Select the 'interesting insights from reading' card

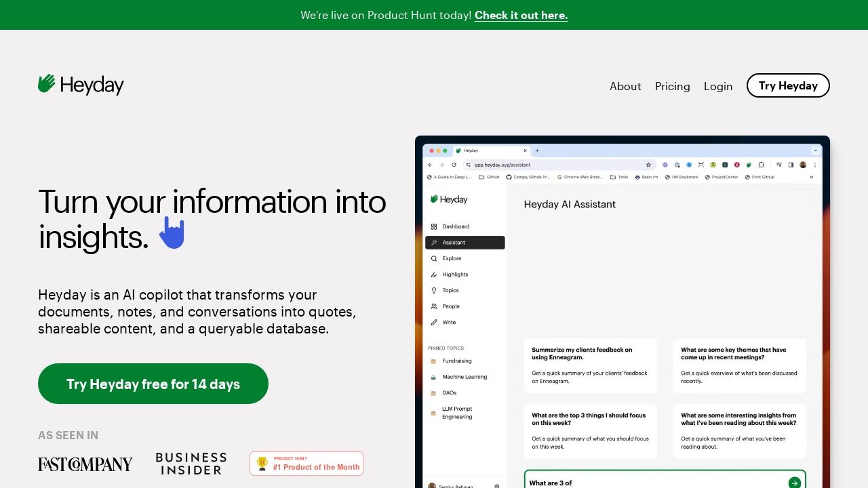click(740, 431)
